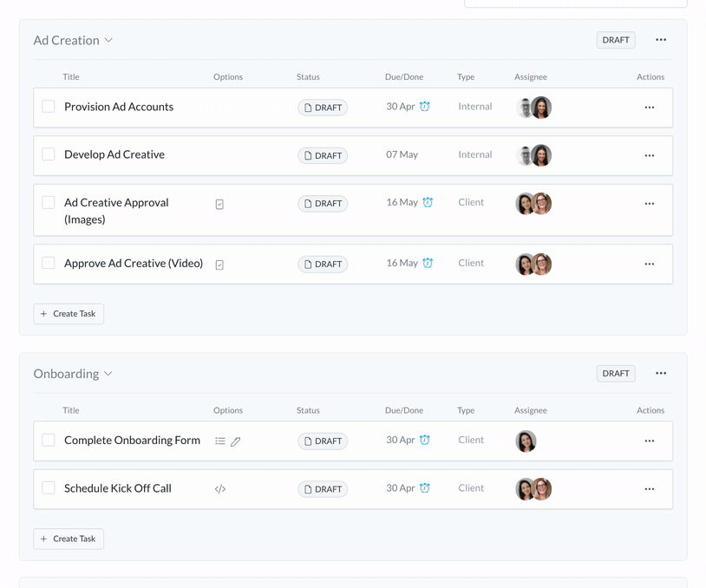Click DRAFT status badge on Complete Onboarding Form
The height and width of the screenshot is (588, 706).
(x=323, y=441)
